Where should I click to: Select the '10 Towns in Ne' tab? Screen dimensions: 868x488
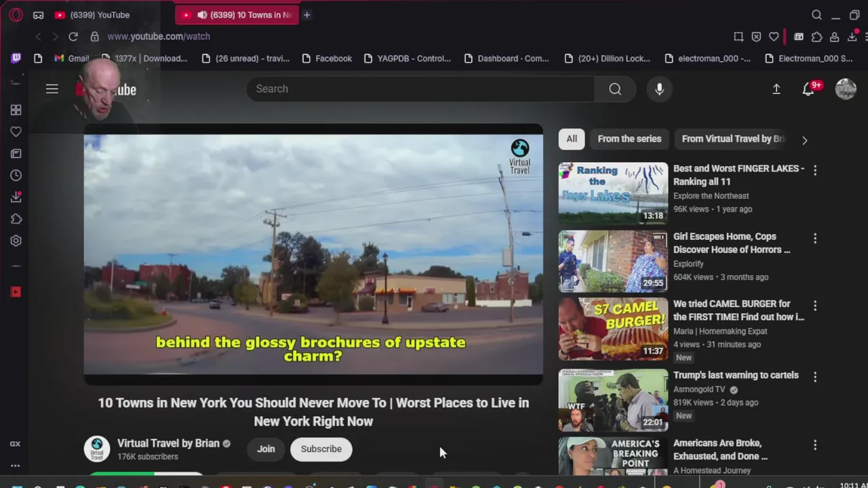tap(236, 15)
